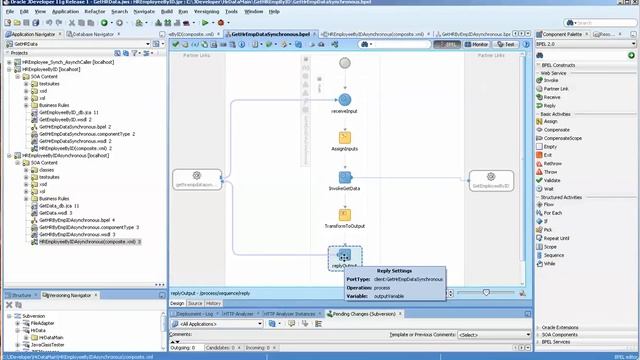Switch to the Source view tab
This screenshot has width=640, height=360.
pos(195,303)
